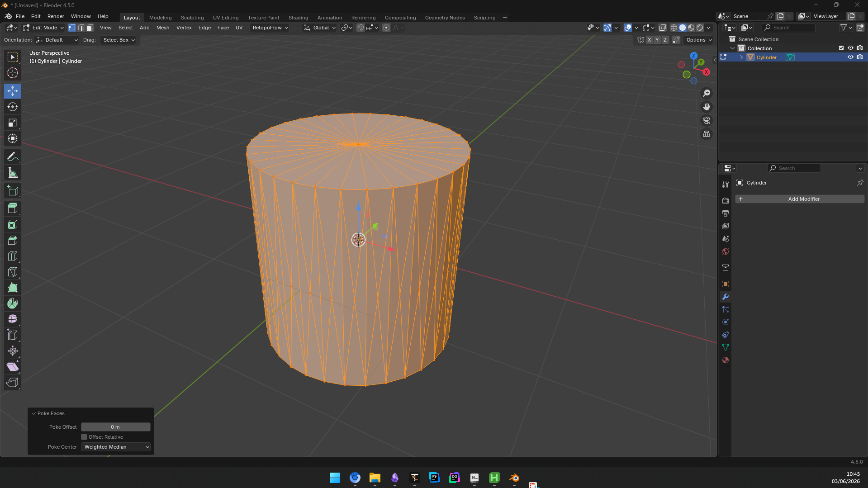Open the Edit Mode dropdown
The image size is (868, 488).
(x=43, y=28)
